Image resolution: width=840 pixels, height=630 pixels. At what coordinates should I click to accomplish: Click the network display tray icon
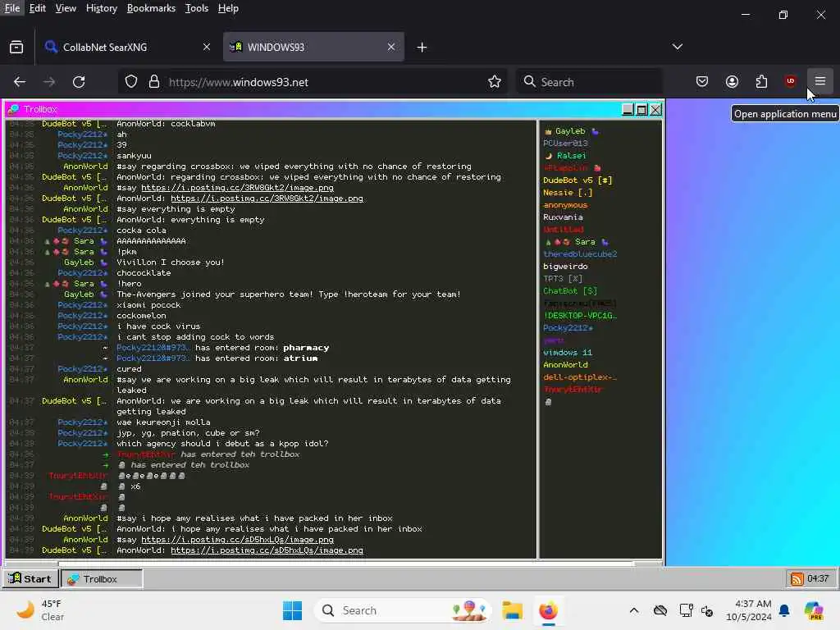tap(686, 610)
